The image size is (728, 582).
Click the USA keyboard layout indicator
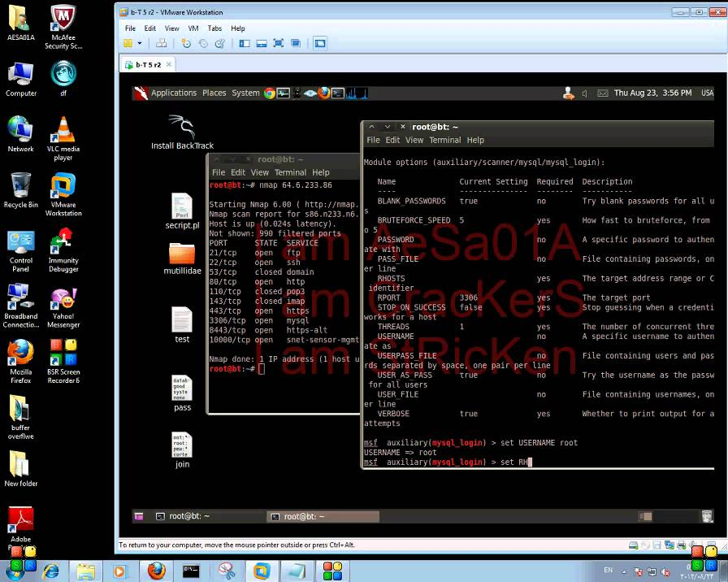[x=707, y=93]
